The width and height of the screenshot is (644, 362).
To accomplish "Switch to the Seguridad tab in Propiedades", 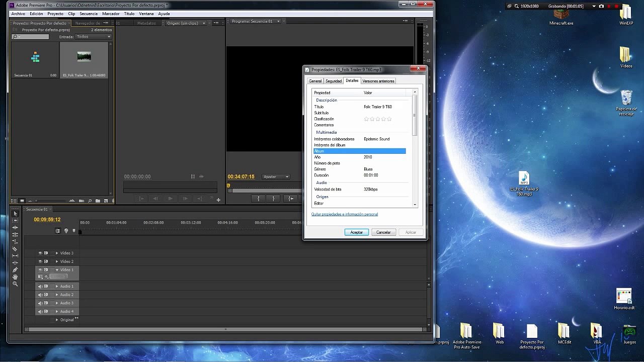I will (333, 81).
